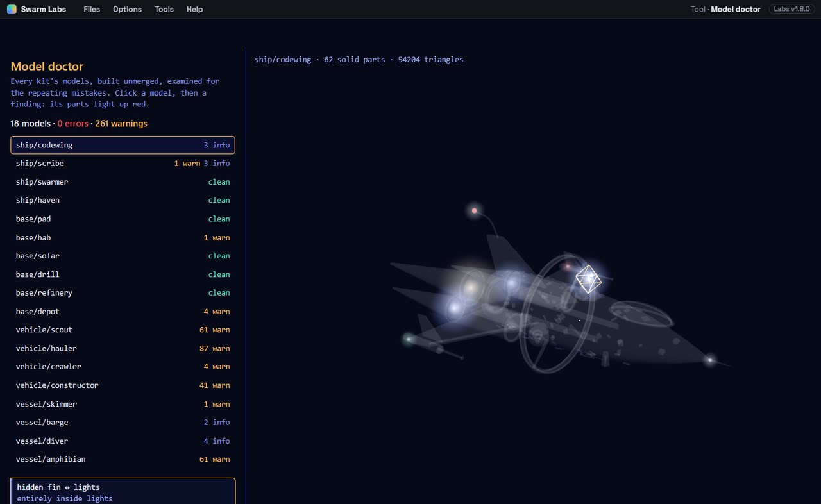The image size is (821, 504).
Task: Select the base/refinery model
Action: point(123,292)
